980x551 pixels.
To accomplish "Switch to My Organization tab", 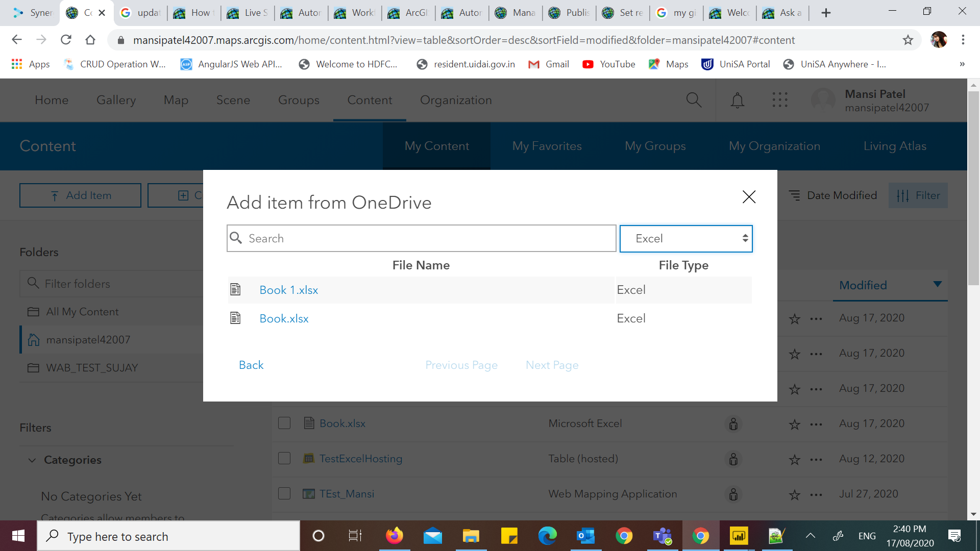I will tap(774, 146).
